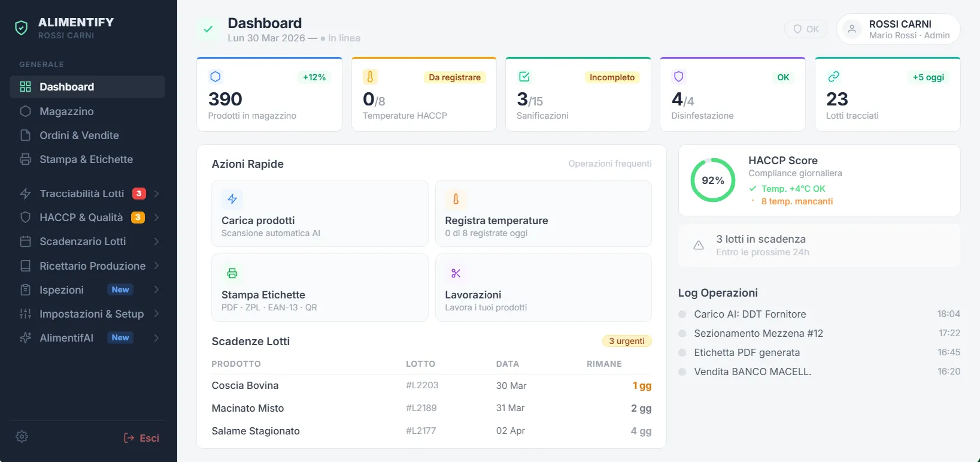
Task: Open Stampa & Etichette section
Action: click(x=87, y=159)
